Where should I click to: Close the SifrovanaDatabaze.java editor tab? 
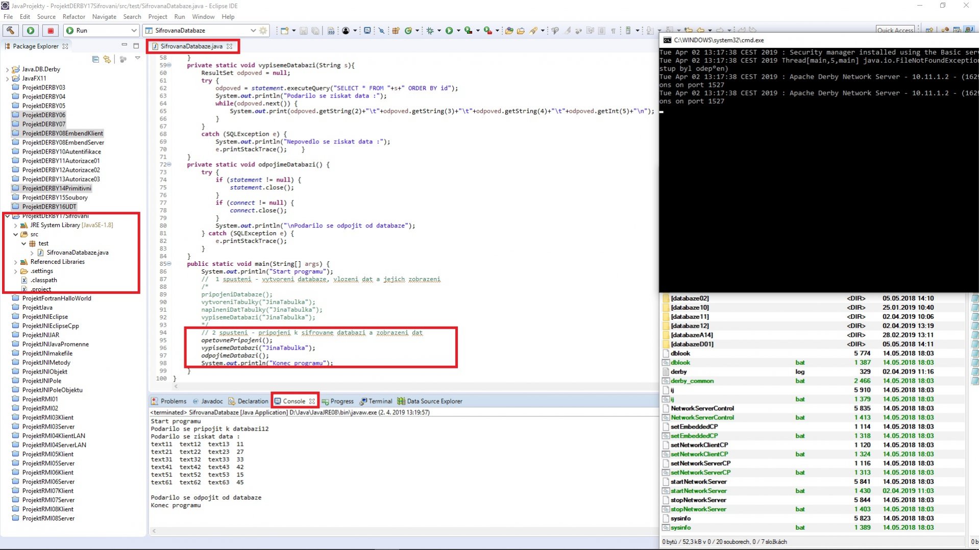coord(230,46)
